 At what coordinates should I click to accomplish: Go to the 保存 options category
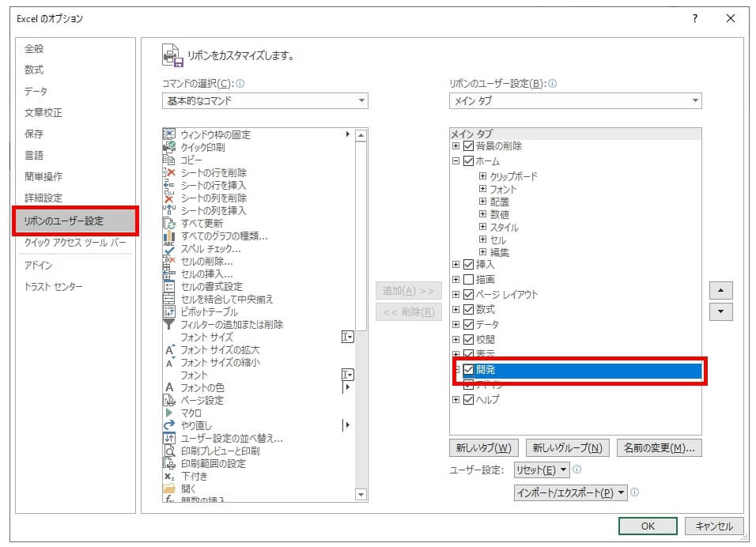(34, 134)
